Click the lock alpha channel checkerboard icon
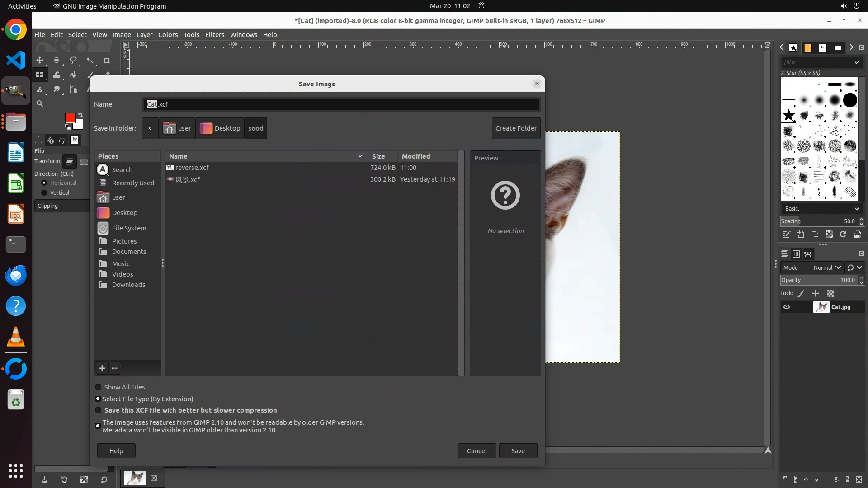 830,293
